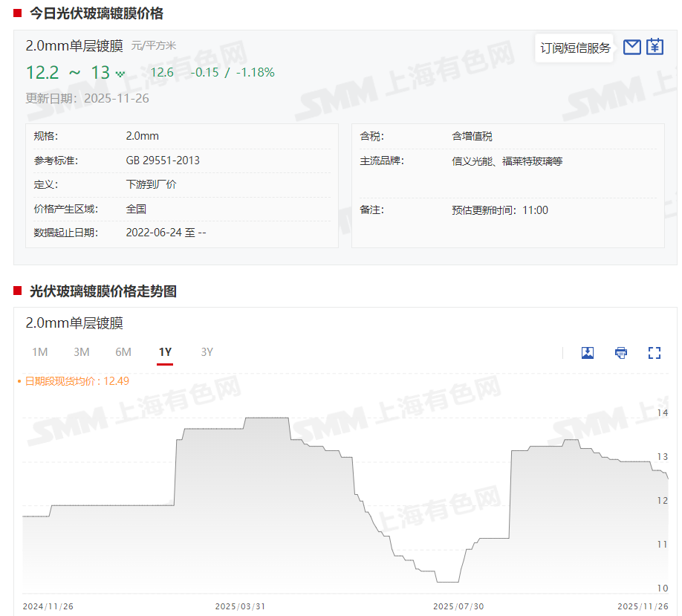682x616 pixels.
Task: Switch to the 3Y range
Action: [207, 352]
